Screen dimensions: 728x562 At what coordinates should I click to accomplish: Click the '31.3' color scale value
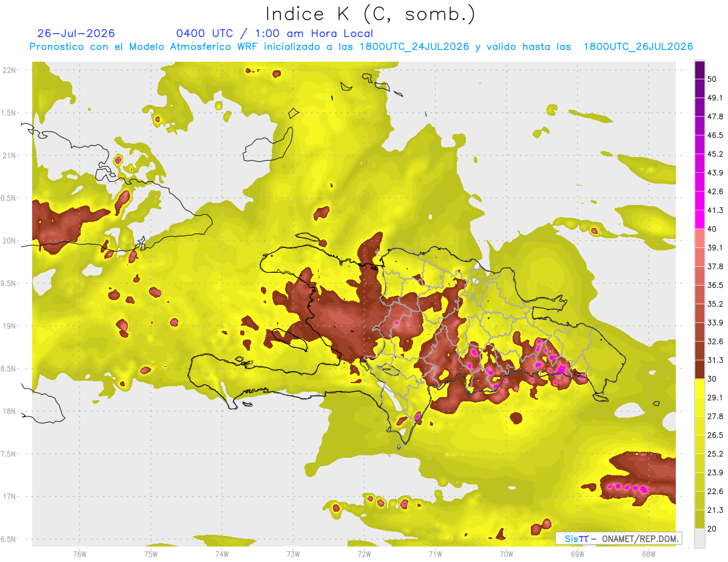pyautogui.click(x=715, y=360)
